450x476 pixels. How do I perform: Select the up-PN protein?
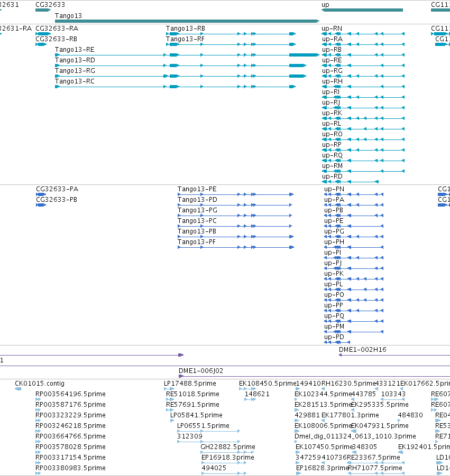tap(334, 189)
